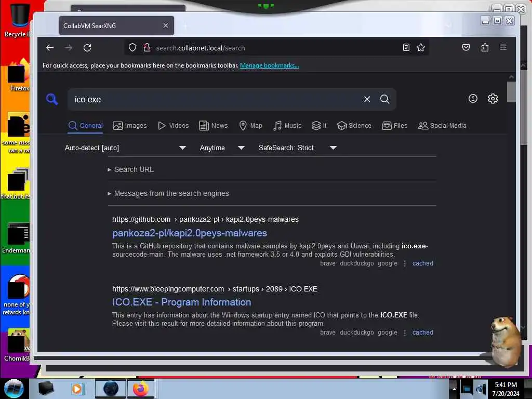Clear the search query with the X icon
The image size is (532, 399).
coord(367,99)
